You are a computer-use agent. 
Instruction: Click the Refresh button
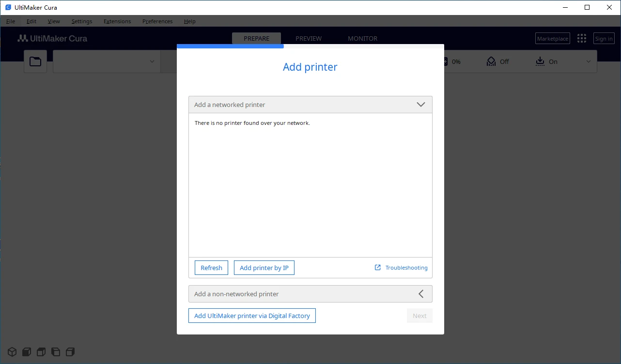(211, 268)
